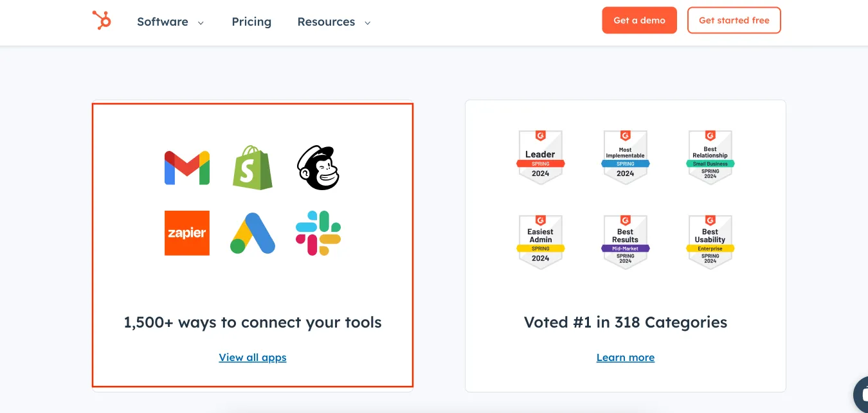Click the Zapier orange icon
Viewport: 868px width, 413px height.
187,233
